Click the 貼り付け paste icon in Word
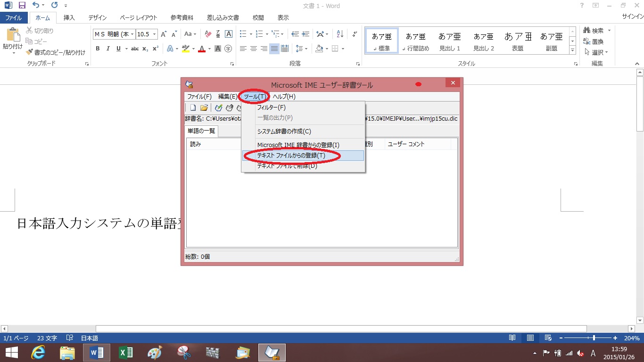 (x=13, y=35)
